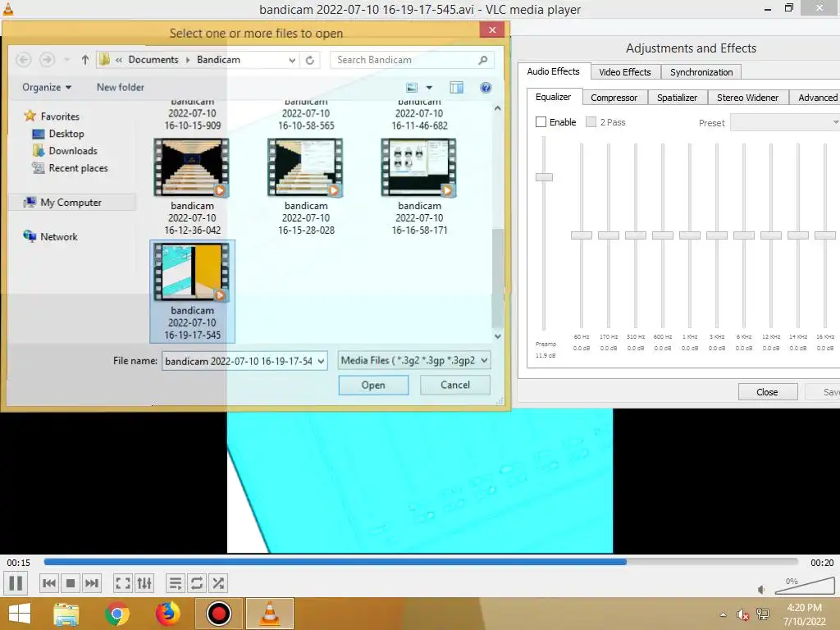Open recent locations dropdown arrow
Screen dimensions: 840x630
pos(66,59)
